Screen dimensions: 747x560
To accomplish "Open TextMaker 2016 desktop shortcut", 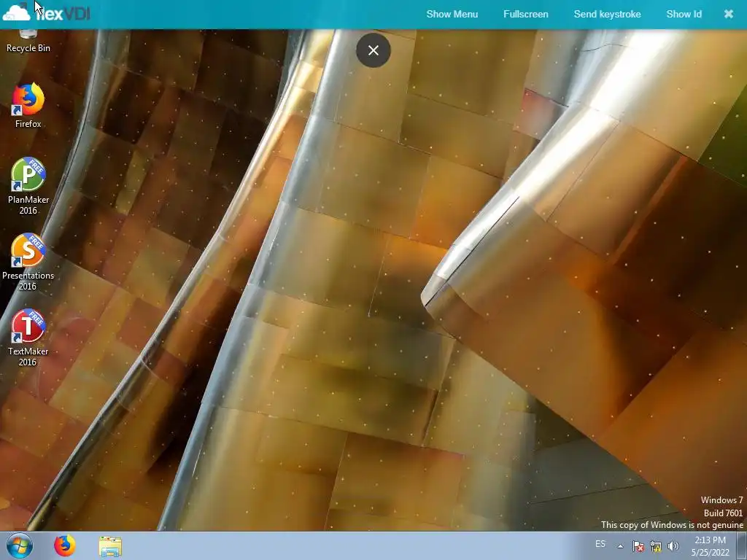I will pyautogui.click(x=28, y=338).
